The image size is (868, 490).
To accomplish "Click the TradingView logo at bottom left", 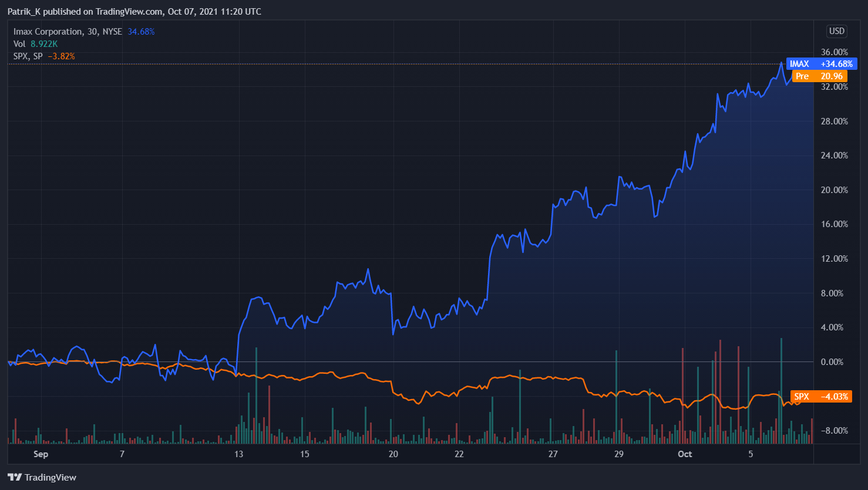I will point(42,477).
